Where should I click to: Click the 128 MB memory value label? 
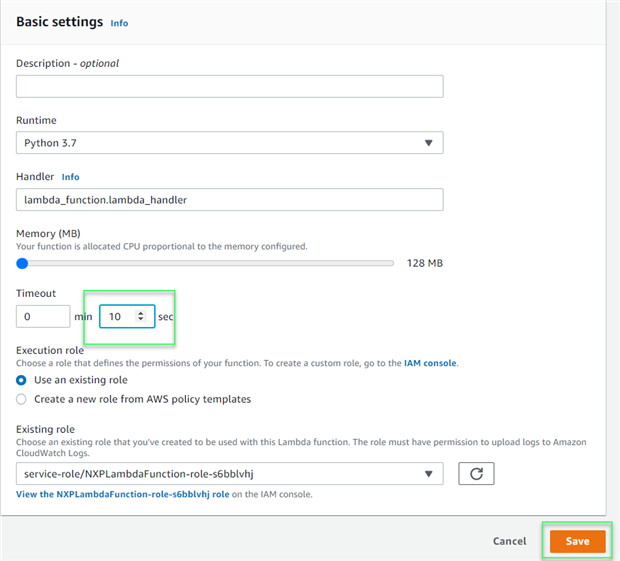[x=425, y=263]
